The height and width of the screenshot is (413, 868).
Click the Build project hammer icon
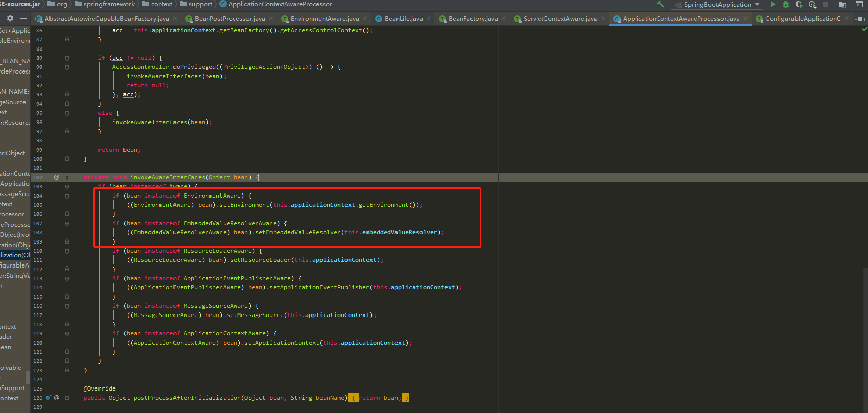[x=660, y=4]
